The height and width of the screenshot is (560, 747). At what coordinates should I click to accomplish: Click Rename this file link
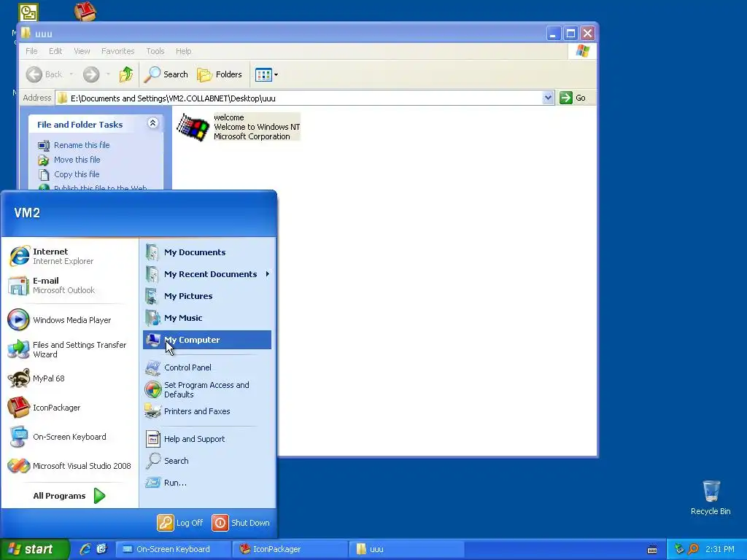tap(82, 145)
